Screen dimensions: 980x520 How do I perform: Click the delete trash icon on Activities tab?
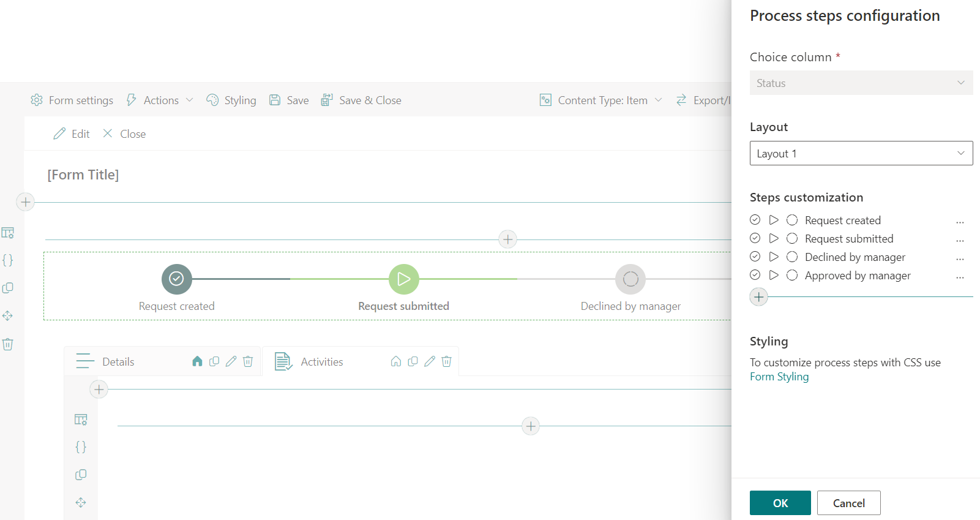(446, 361)
